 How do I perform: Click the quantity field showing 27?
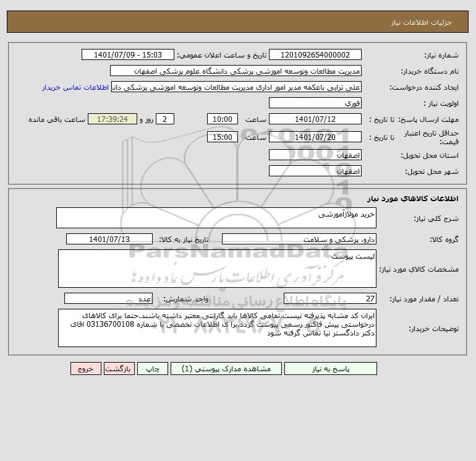point(330,298)
